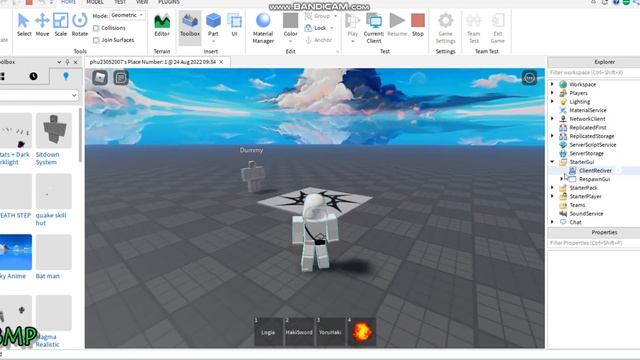640x360 pixels.
Task: Expand the Workspace node
Action: [552, 84]
